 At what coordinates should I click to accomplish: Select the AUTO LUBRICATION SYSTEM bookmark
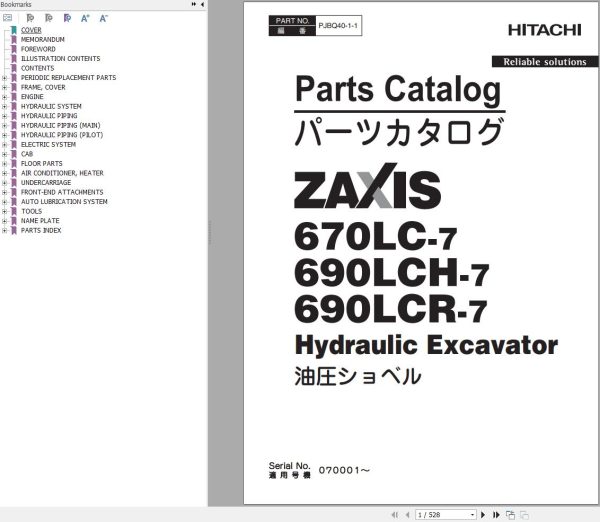coord(64,202)
